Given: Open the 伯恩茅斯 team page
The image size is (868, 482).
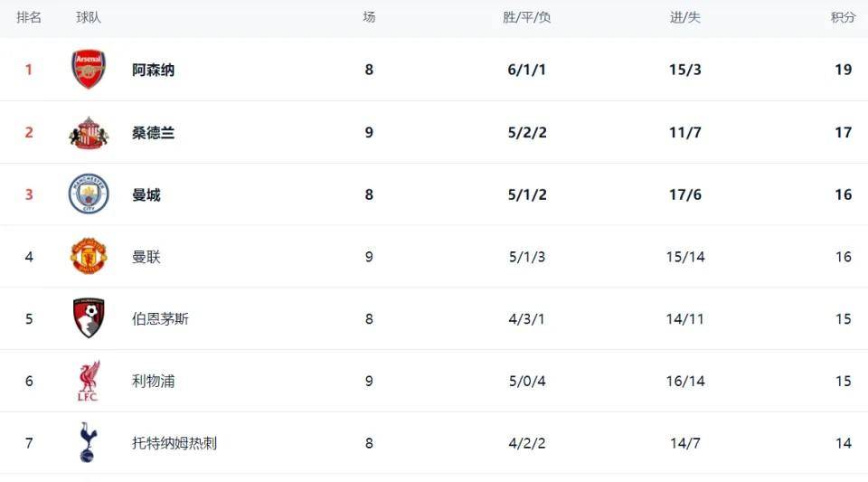Looking at the screenshot, I should point(160,319).
